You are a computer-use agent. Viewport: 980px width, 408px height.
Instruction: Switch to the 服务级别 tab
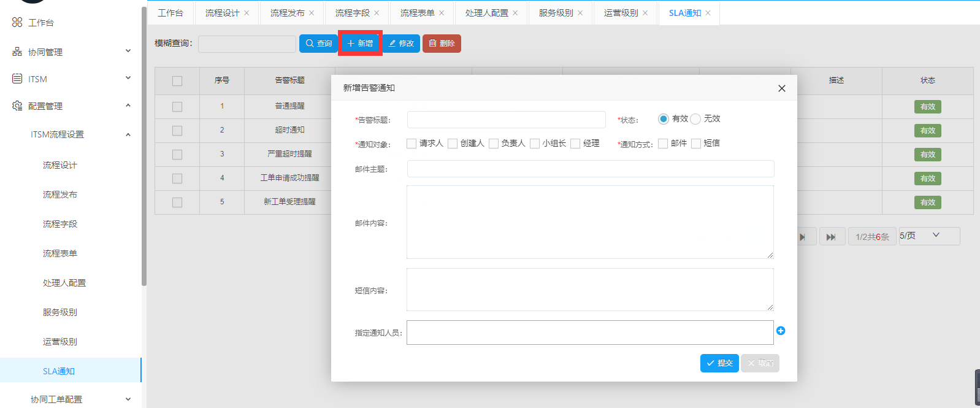tap(556, 13)
